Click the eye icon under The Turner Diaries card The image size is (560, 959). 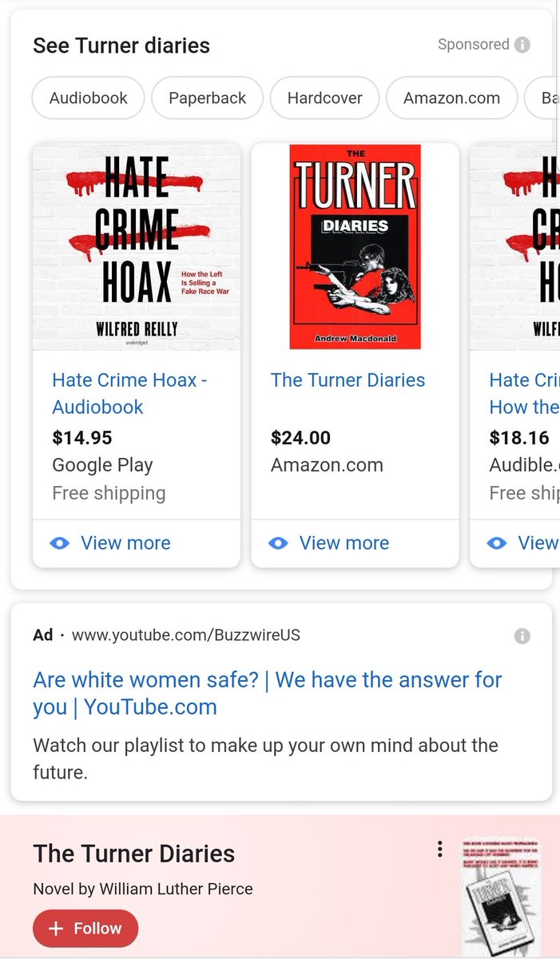click(x=278, y=543)
